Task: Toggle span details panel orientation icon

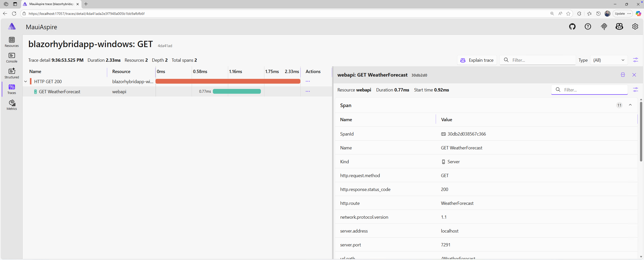Action: click(x=623, y=75)
